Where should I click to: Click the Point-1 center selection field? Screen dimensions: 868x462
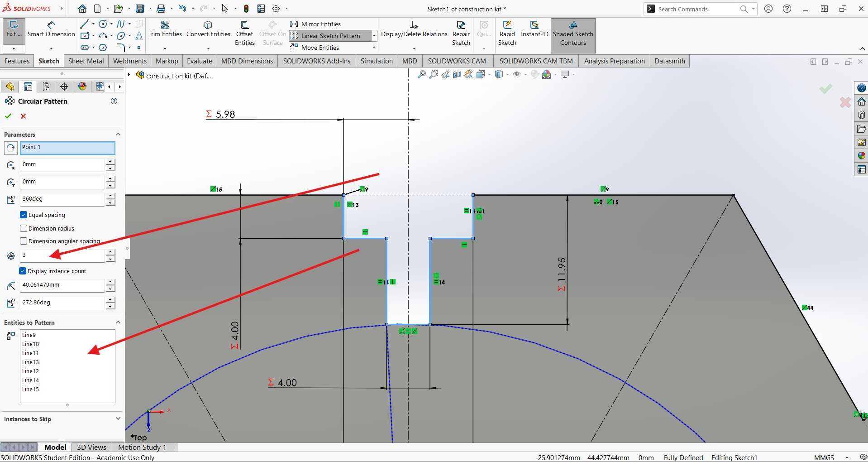click(x=67, y=148)
